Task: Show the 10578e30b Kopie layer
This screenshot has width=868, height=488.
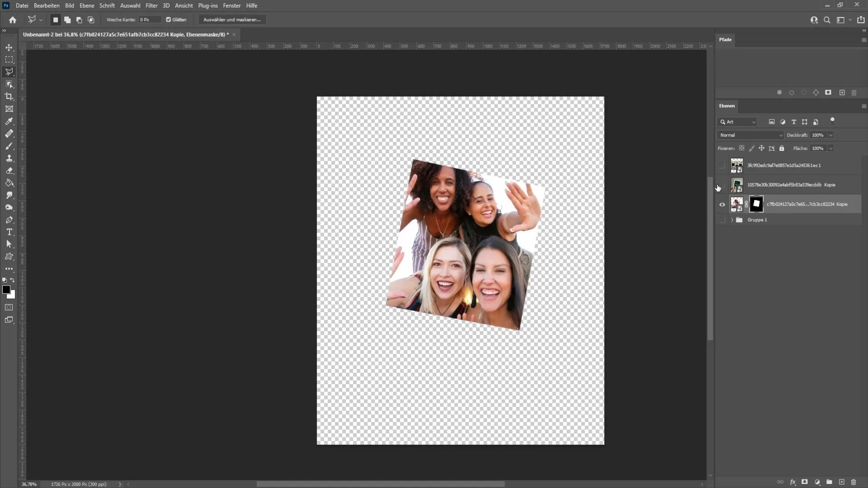Action: tap(722, 185)
